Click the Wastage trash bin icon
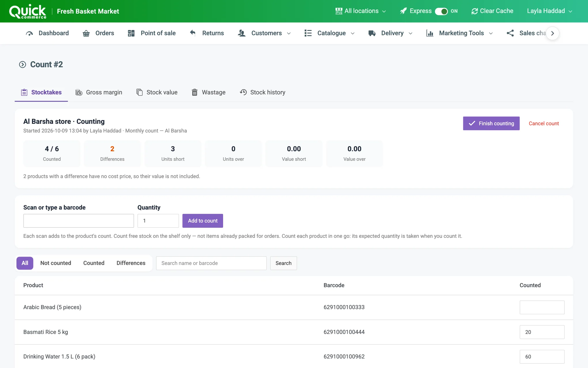 point(195,92)
